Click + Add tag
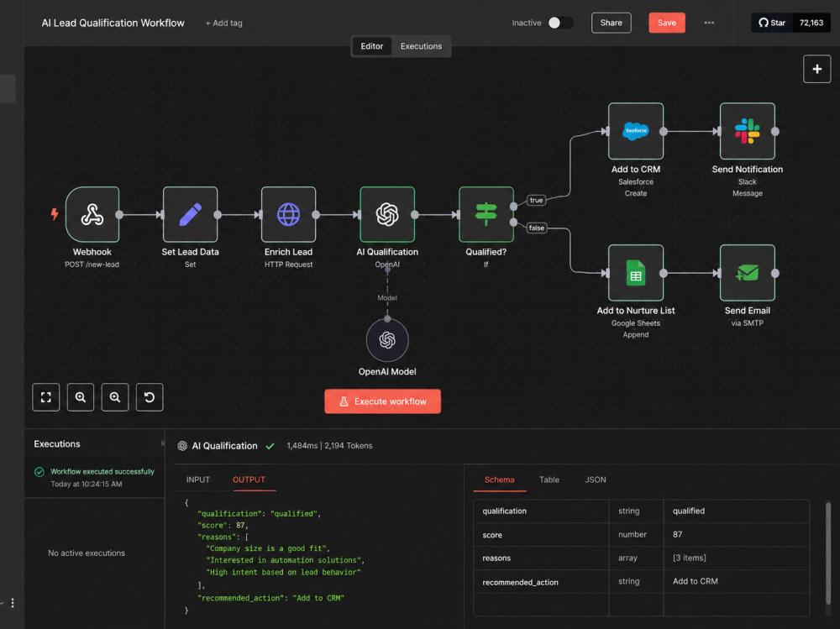 pos(224,23)
